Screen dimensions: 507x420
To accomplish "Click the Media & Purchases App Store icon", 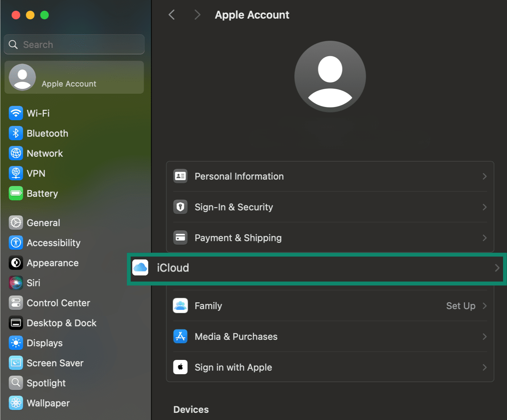I will click(x=181, y=336).
